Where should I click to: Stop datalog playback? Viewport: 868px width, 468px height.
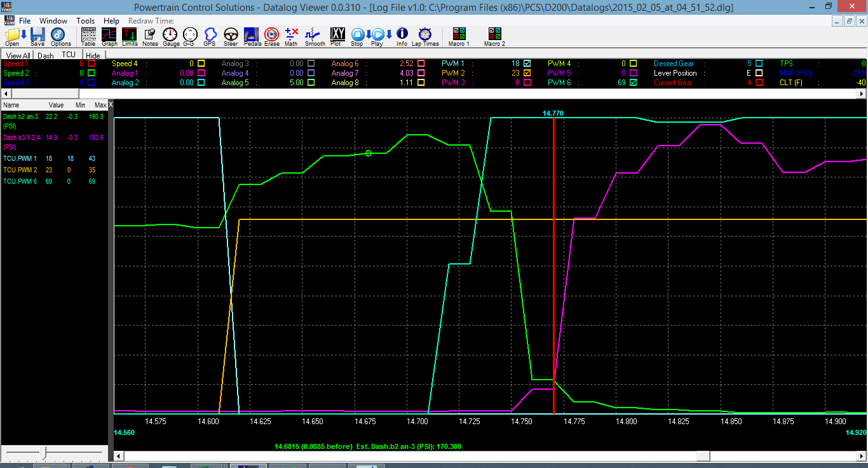(357, 36)
